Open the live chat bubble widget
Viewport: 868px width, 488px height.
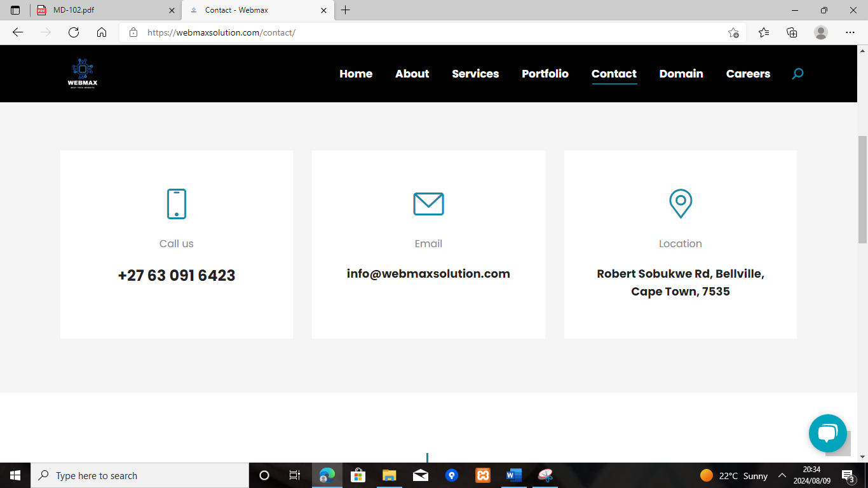tap(827, 433)
